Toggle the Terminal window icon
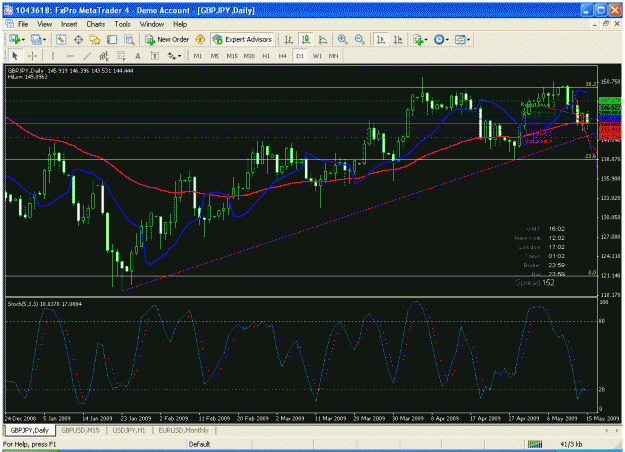This screenshot has width=625, height=452. coord(112,39)
